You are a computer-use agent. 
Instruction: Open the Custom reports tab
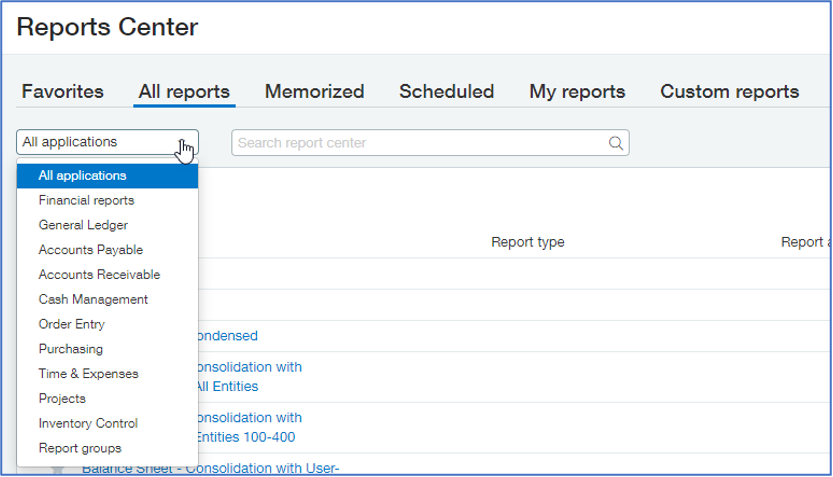(729, 92)
